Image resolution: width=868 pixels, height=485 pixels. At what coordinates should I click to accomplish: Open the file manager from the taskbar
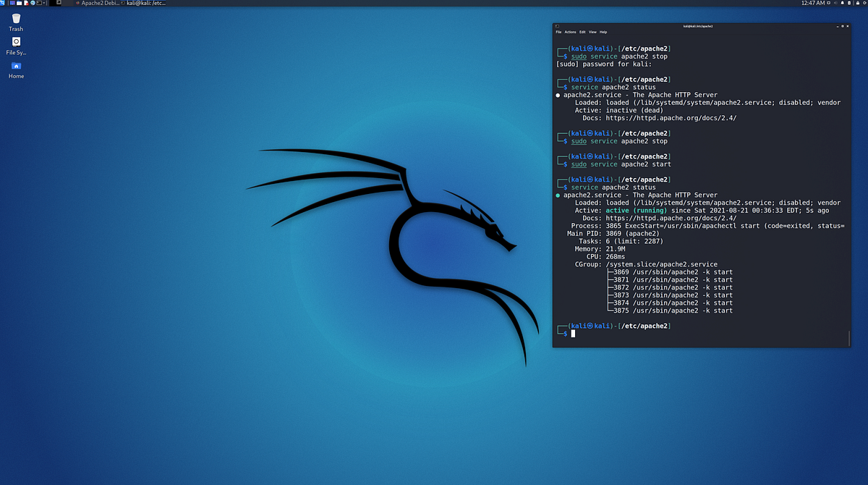point(19,3)
